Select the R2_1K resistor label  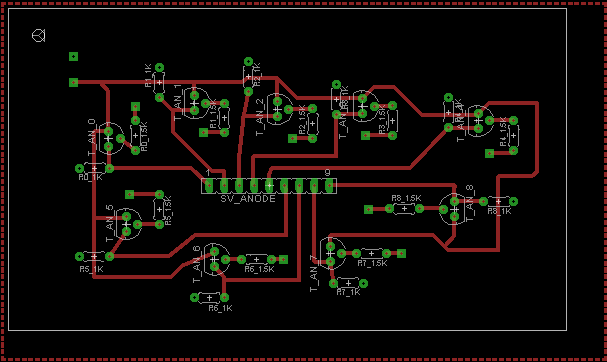coord(258,75)
